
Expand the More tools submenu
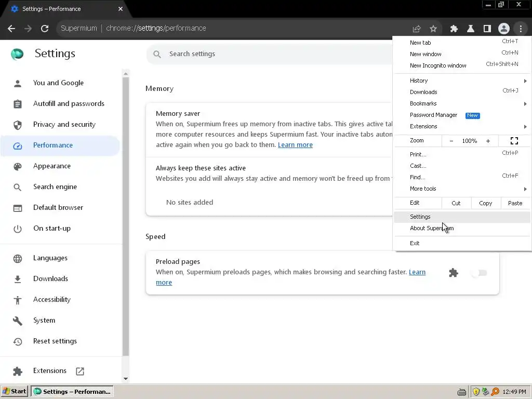point(462,189)
